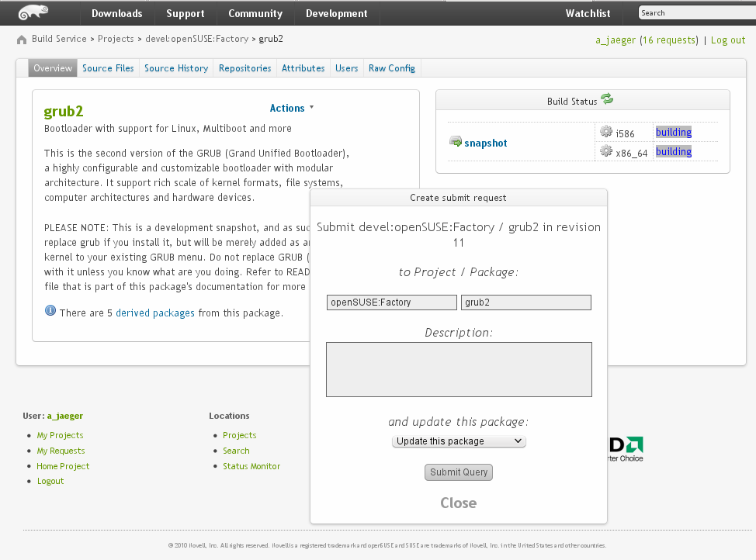Focus the target project field openSUSE:Factory
Screen dimensions: 756x560
391,302
